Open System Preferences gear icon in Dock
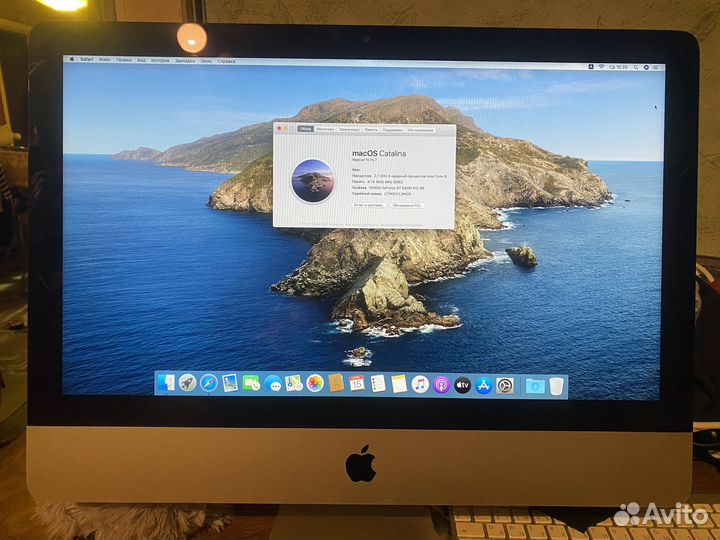 [505, 386]
